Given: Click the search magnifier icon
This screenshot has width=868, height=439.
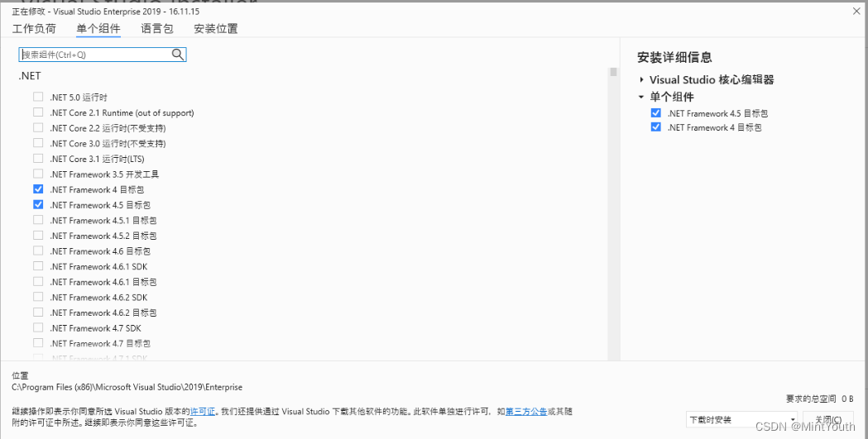Looking at the screenshot, I should (178, 55).
